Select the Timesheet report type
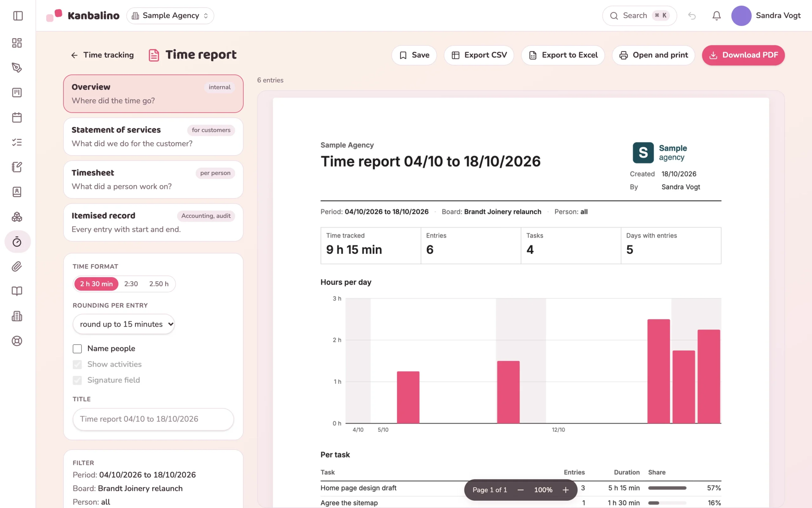812x508 pixels. click(153, 179)
